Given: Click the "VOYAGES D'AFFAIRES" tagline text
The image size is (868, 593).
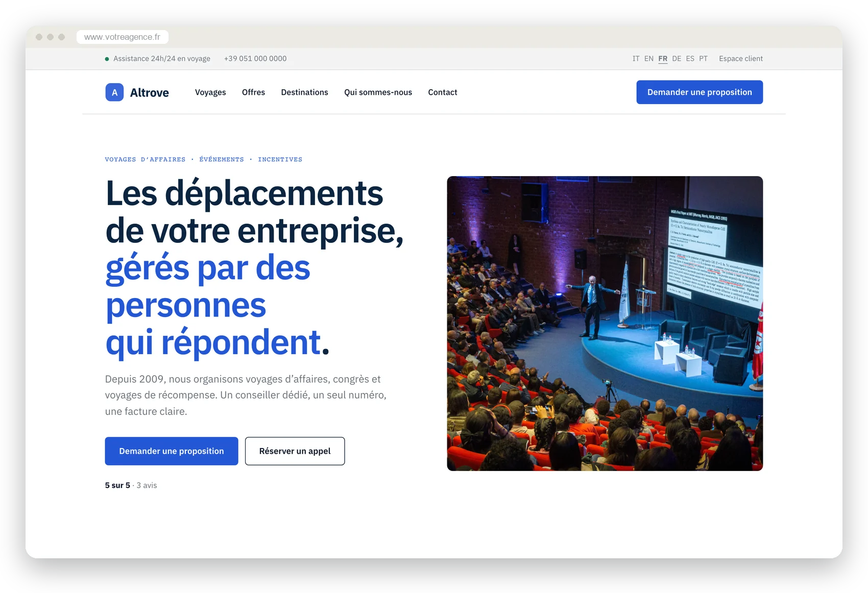Looking at the screenshot, I should (x=145, y=160).
